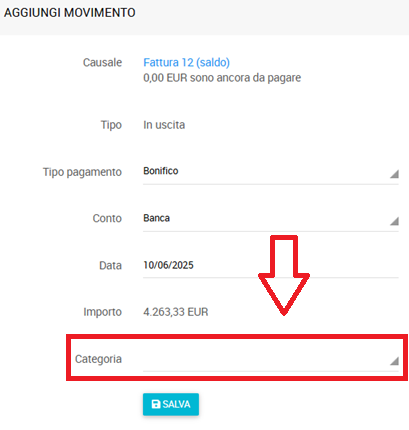Expand the Tipo pagamento dropdown arrow

click(394, 174)
